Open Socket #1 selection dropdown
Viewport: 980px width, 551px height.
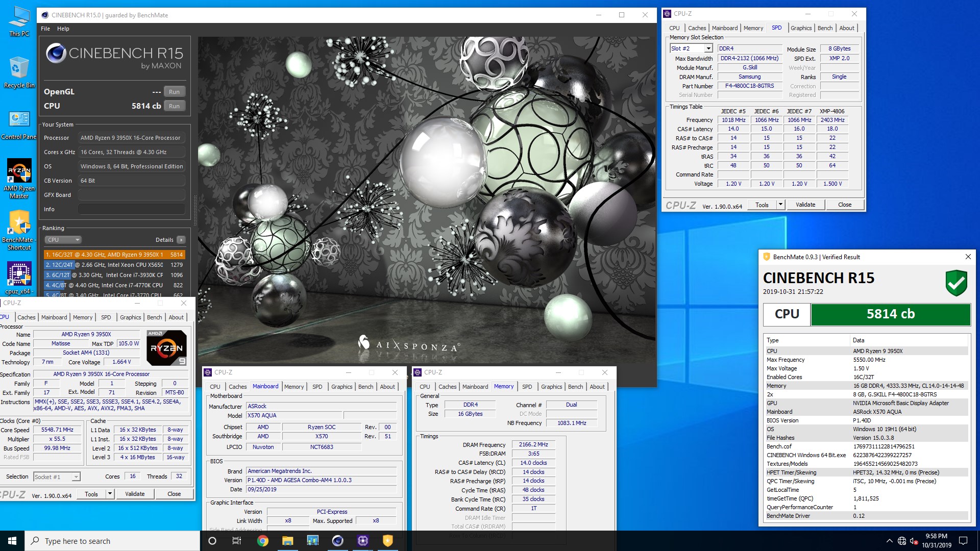click(57, 477)
